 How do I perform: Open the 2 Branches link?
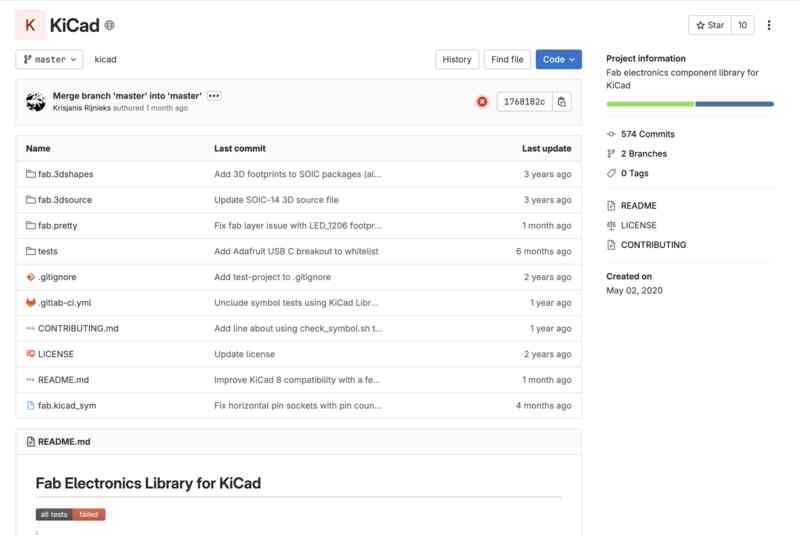[643, 154]
